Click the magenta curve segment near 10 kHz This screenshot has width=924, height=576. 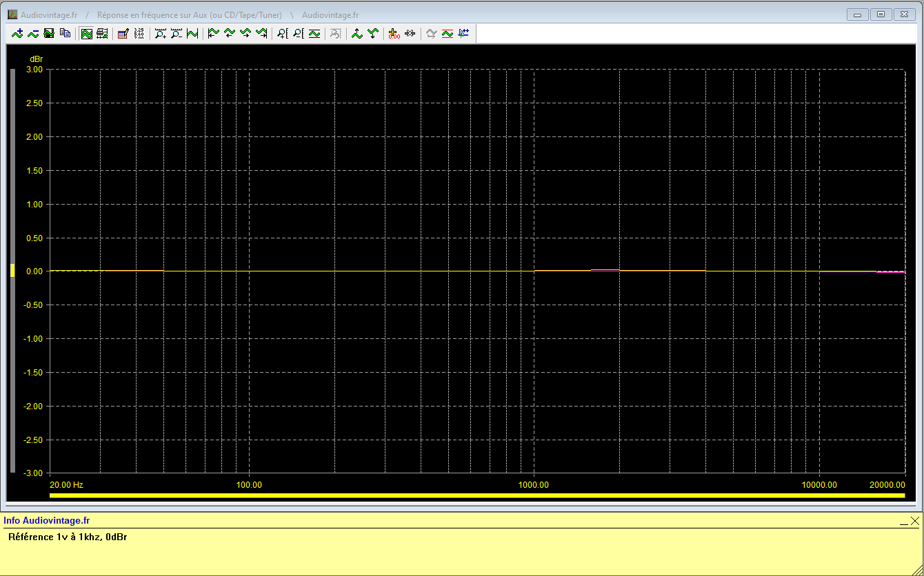[x=847, y=272]
